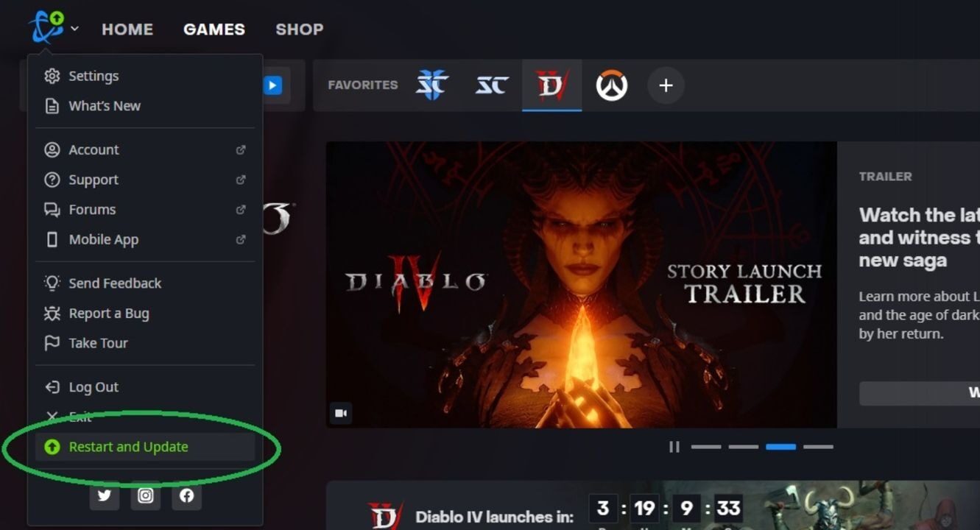Image resolution: width=980 pixels, height=530 pixels.
Task: Go to second carousel slide indicator
Action: tap(744, 447)
